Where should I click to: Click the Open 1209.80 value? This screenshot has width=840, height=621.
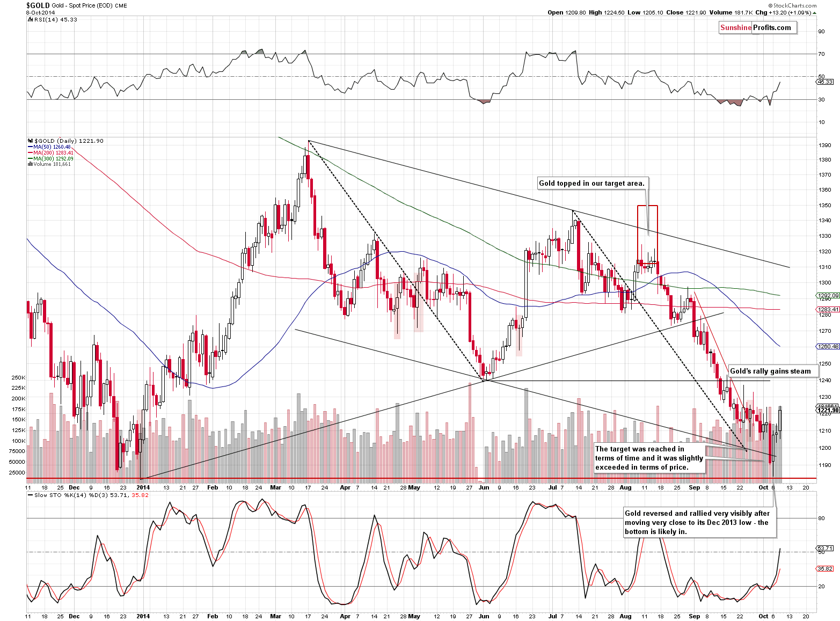567,12
